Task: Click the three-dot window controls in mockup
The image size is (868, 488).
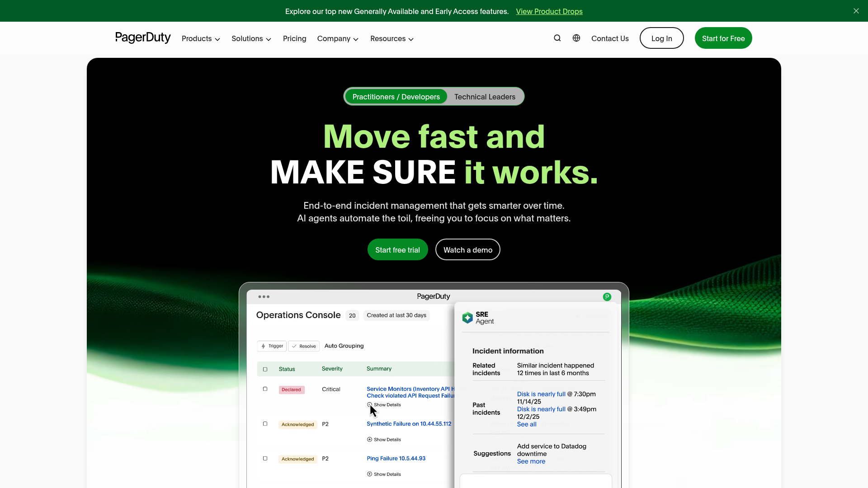Action: click(264, 297)
